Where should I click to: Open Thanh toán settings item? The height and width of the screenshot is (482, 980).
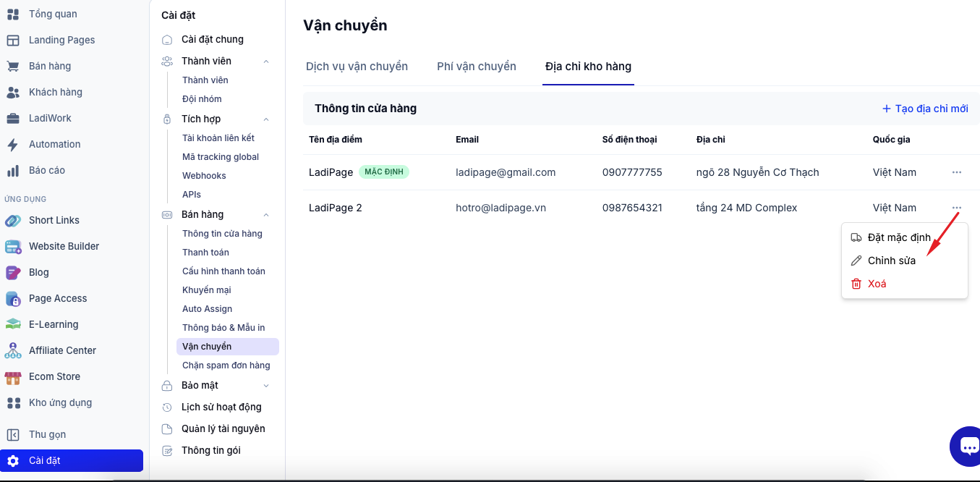(205, 252)
